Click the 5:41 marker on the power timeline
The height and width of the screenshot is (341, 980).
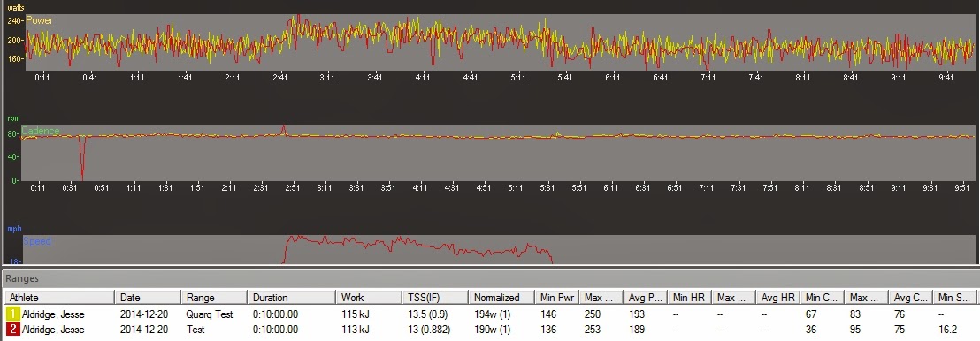565,78
